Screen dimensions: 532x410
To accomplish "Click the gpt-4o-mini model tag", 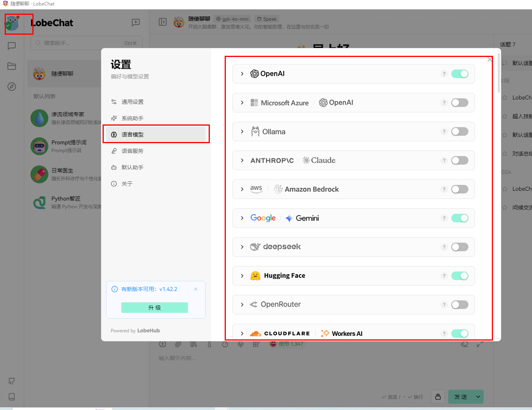I will [x=232, y=19].
